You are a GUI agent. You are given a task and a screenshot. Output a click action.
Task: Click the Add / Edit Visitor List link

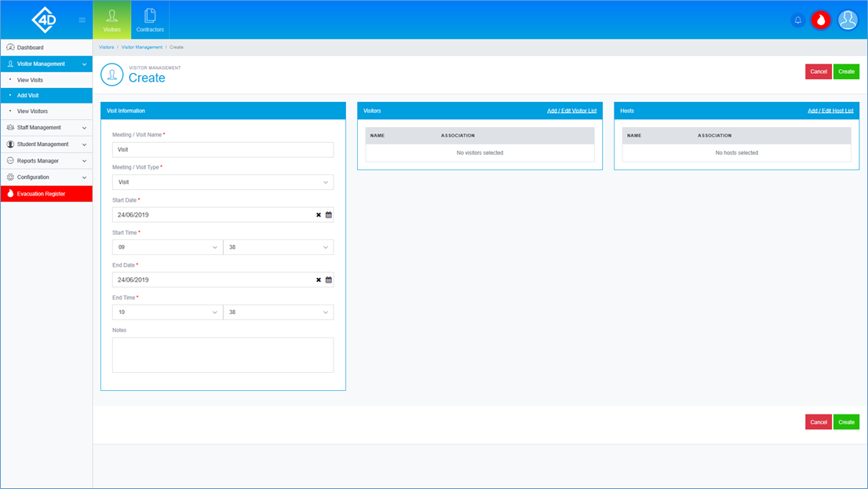click(x=572, y=111)
